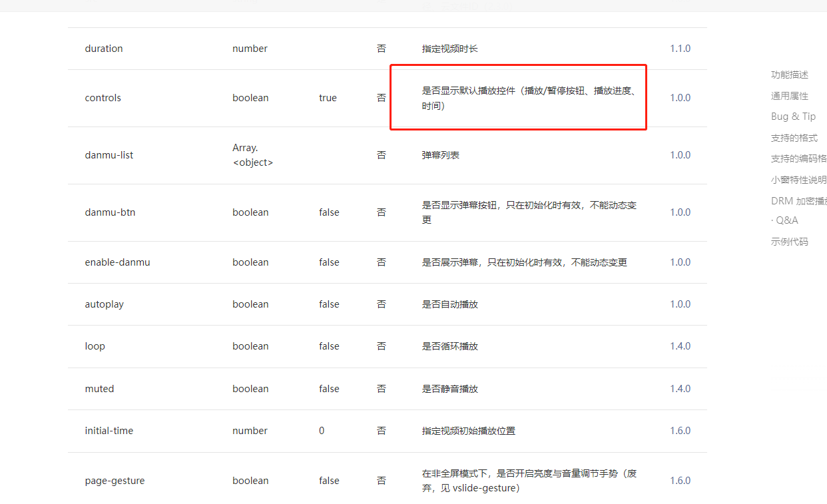Click the 是否显示默认播放控件 description text
827x504 pixels.
531,98
